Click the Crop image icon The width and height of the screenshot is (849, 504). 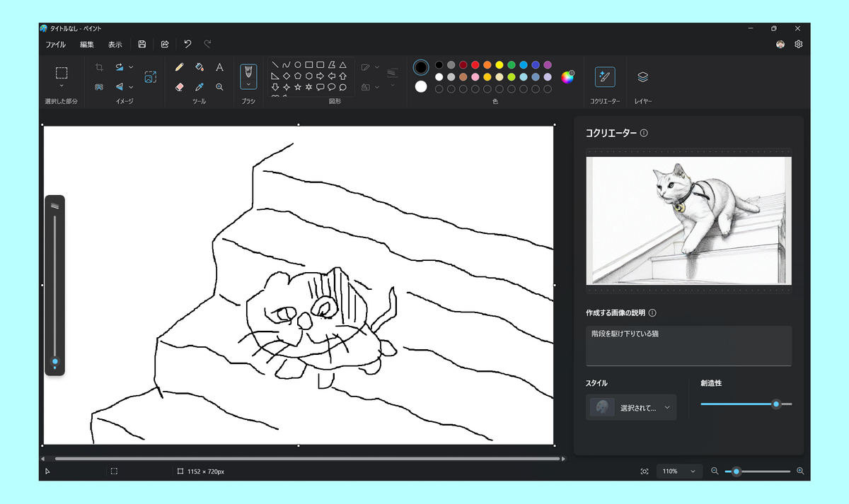pos(99,67)
